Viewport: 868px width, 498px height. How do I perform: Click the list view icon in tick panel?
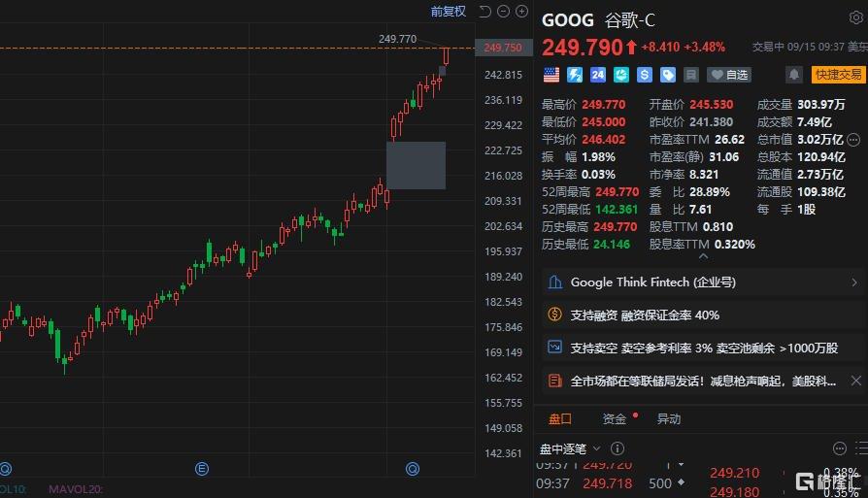pyautogui.click(x=861, y=448)
